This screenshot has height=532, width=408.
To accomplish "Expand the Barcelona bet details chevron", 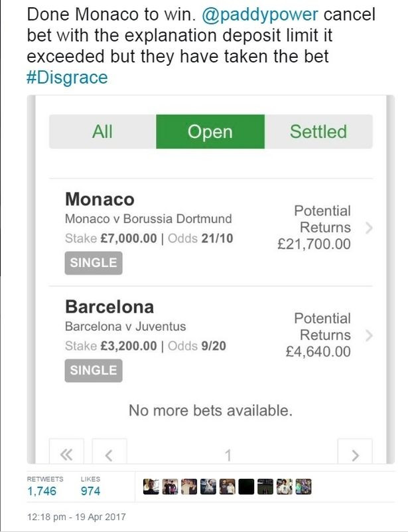I will tap(370, 335).
